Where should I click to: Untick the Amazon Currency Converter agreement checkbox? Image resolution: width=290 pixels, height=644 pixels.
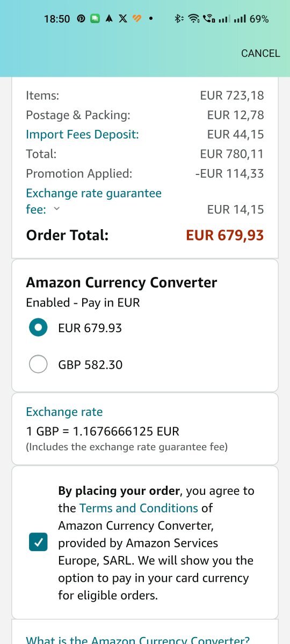(38, 543)
